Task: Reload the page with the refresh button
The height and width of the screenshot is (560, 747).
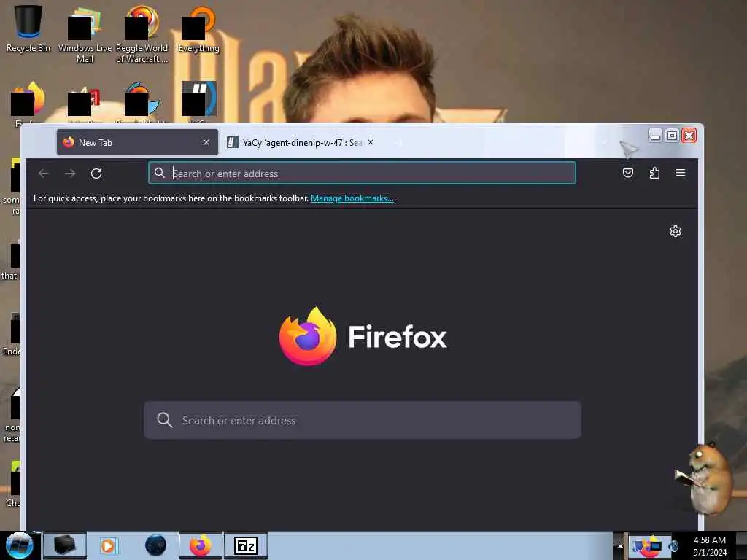Action: tap(96, 174)
